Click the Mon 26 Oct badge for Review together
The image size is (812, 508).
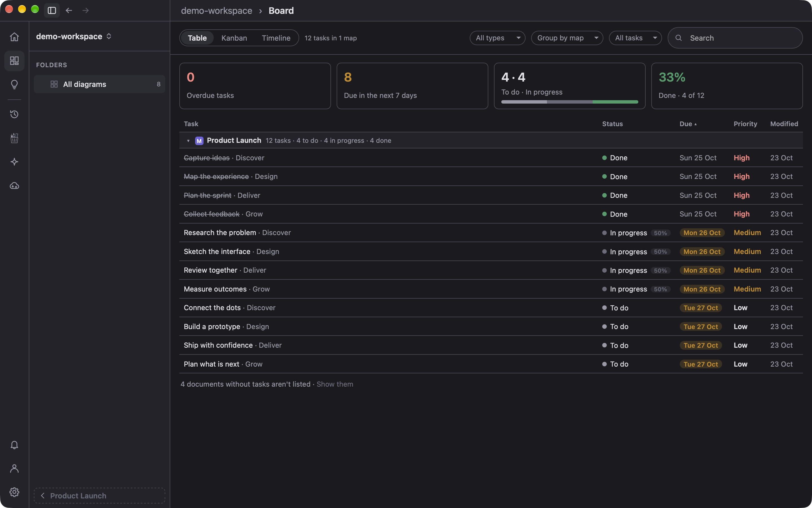coord(702,270)
